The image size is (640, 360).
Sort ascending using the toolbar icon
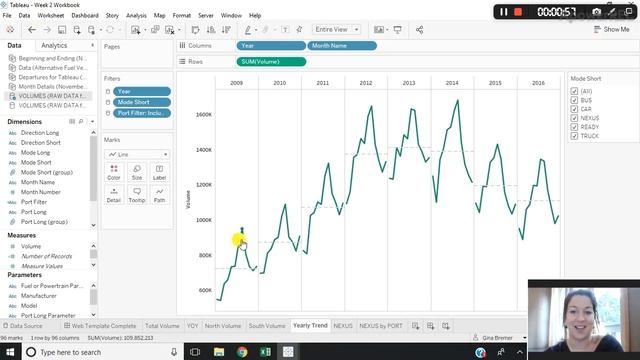(211, 30)
